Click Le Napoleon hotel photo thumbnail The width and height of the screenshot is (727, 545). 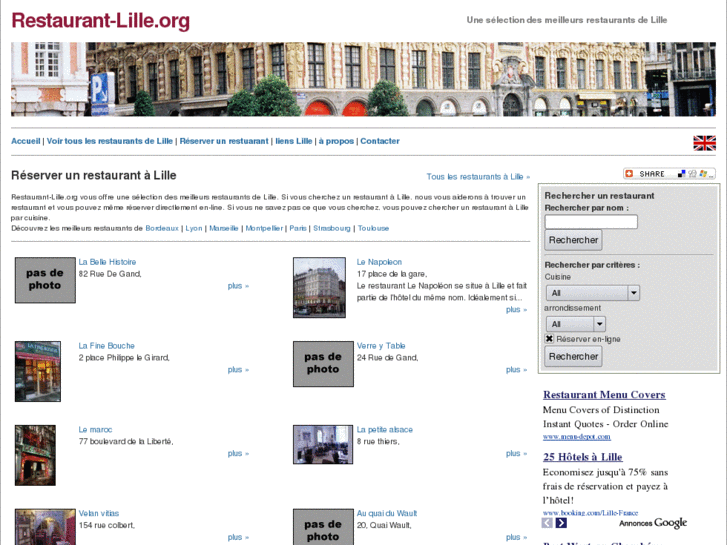tap(319, 288)
